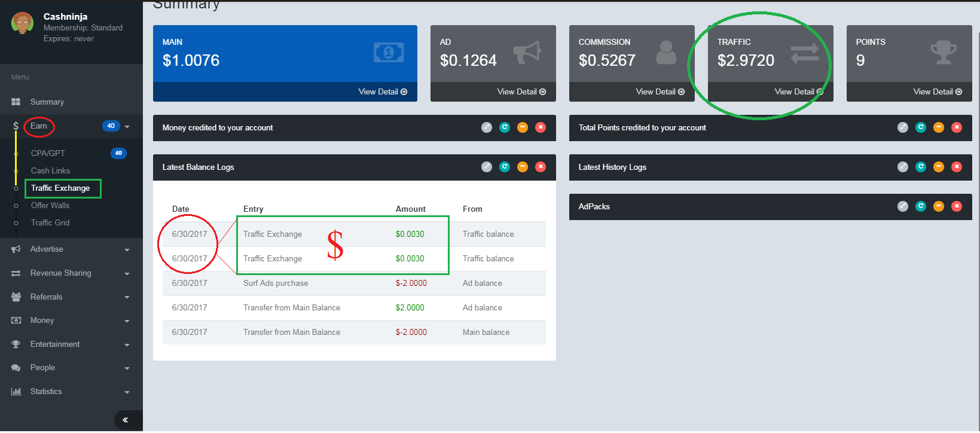Click the COMMISSION person icon
980x433 pixels.
point(666,53)
